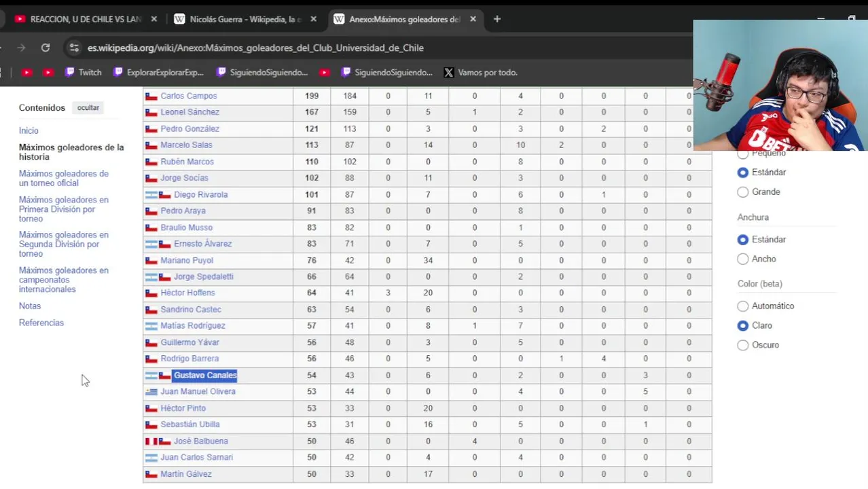Image resolution: width=868 pixels, height=489 pixels.
Task: Reload the page with the refresh icon
Action: pyautogui.click(x=46, y=48)
